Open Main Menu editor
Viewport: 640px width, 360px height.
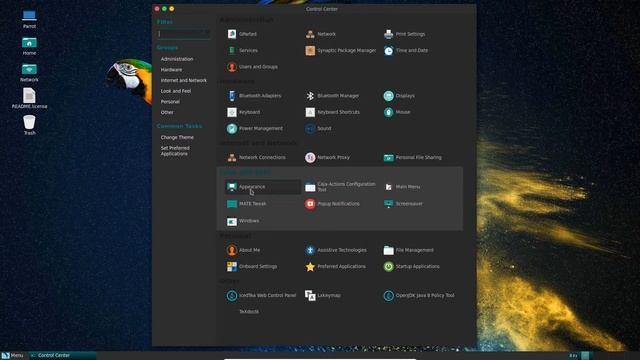pos(402,187)
